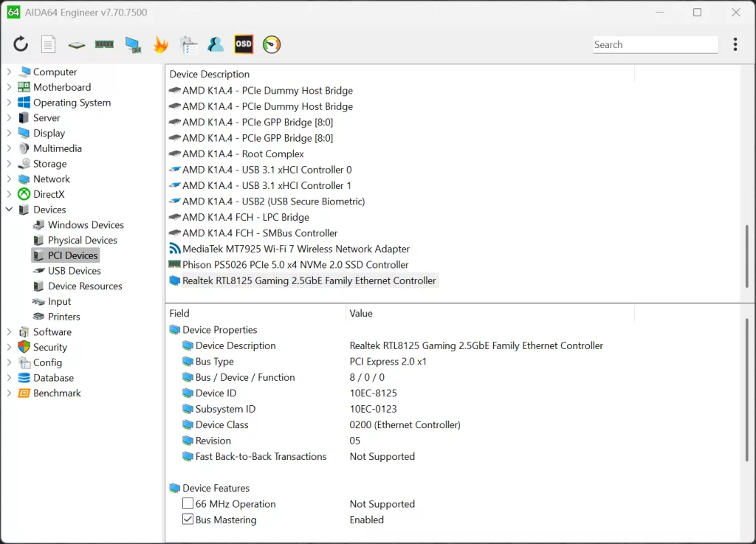This screenshot has height=544, width=756.
Task: Select USB Devices in the tree
Action: click(x=75, y=271)
